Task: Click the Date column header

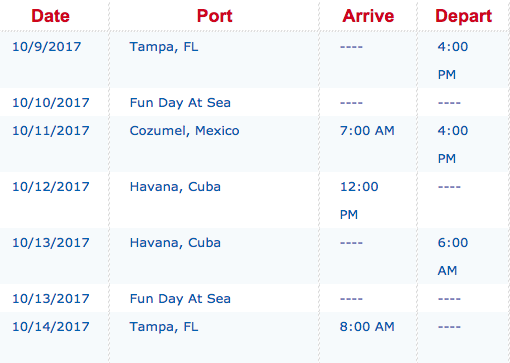Action: [50, 16]
